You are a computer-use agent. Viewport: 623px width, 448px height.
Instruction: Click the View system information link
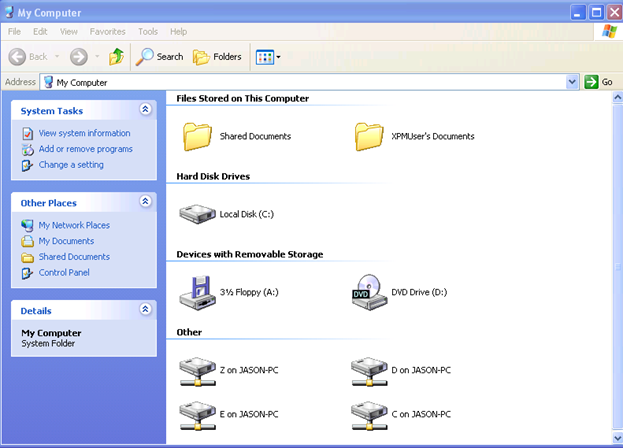84,133
